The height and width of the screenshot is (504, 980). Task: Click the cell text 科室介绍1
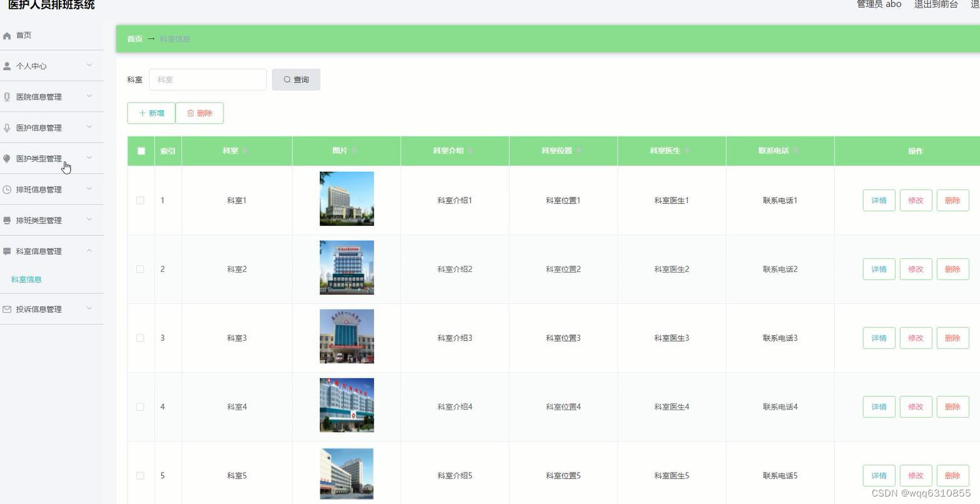[455, 201]
